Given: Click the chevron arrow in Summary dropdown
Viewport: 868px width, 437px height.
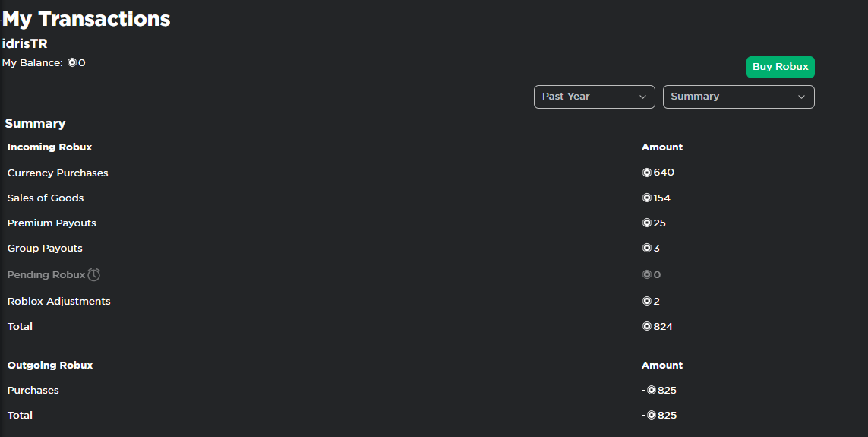Looking at the screenshot, I should pos(801,97).
